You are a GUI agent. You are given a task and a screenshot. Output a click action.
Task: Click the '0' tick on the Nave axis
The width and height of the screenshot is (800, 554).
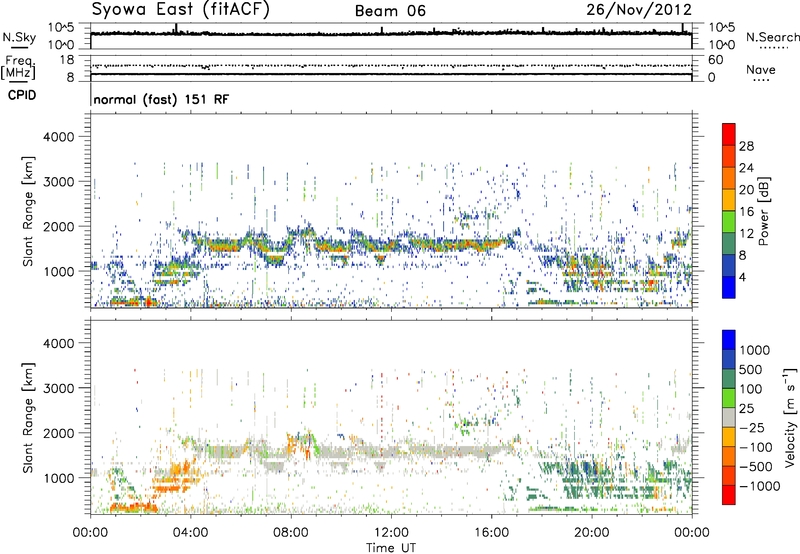[x=712, y=78]
